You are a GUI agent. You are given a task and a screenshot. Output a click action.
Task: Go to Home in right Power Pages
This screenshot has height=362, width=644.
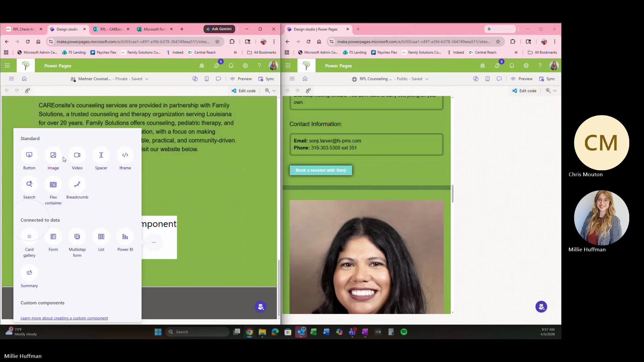(x=305, y=79)
